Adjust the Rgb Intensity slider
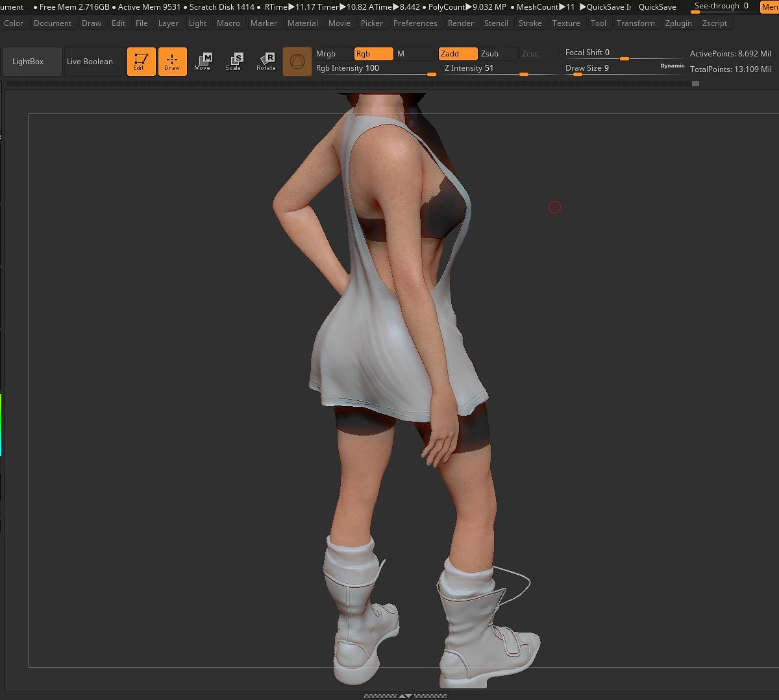Screen dimensions: 779x700 point(375,68)
